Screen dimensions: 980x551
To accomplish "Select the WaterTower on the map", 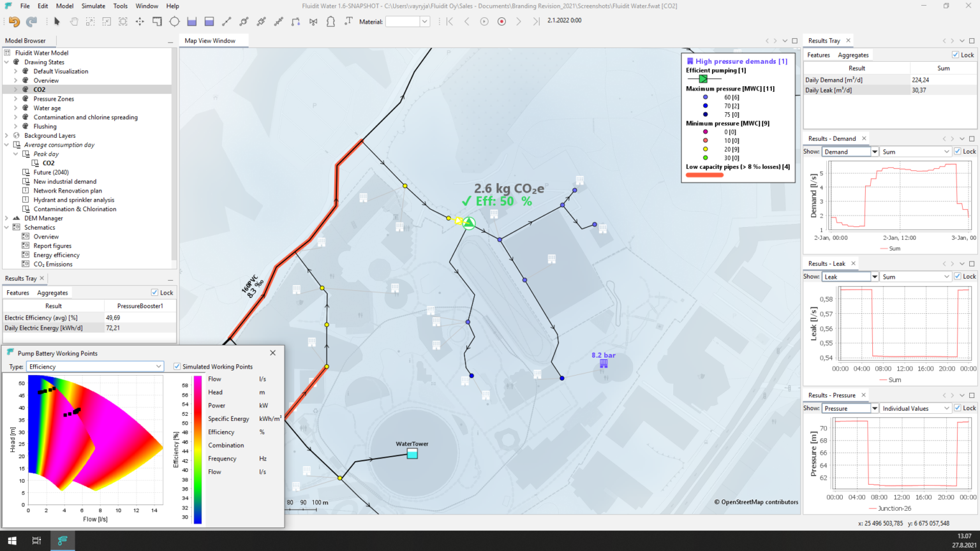I will (412, 453).
